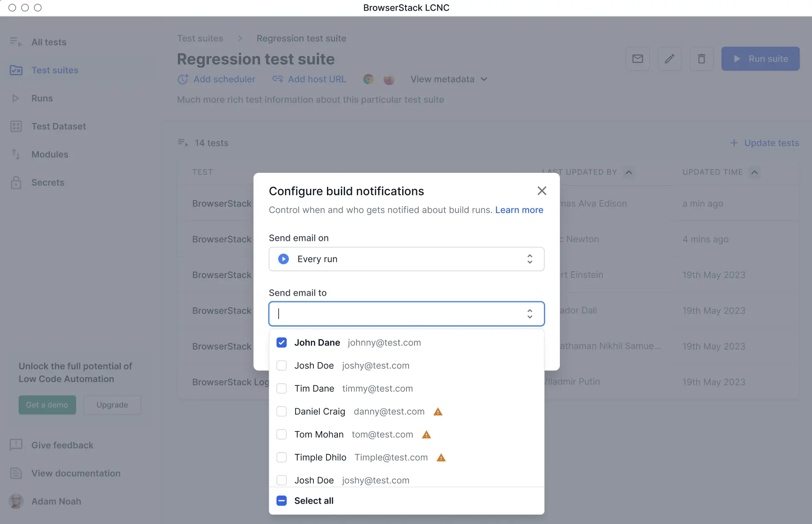Uncheck John Dane checkbox
The image size is (812, 524).
pyautogui.click(x=282, y=343)
